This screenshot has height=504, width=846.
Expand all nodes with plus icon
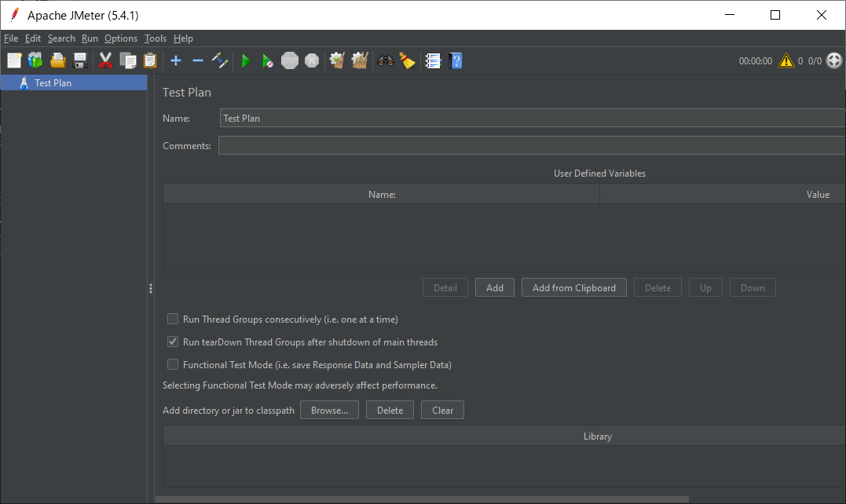[x=176, y=61]
